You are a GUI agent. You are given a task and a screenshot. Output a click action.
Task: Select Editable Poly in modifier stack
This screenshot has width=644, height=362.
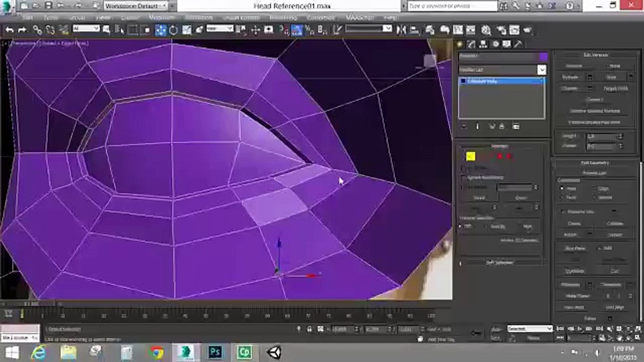[502, 81]
